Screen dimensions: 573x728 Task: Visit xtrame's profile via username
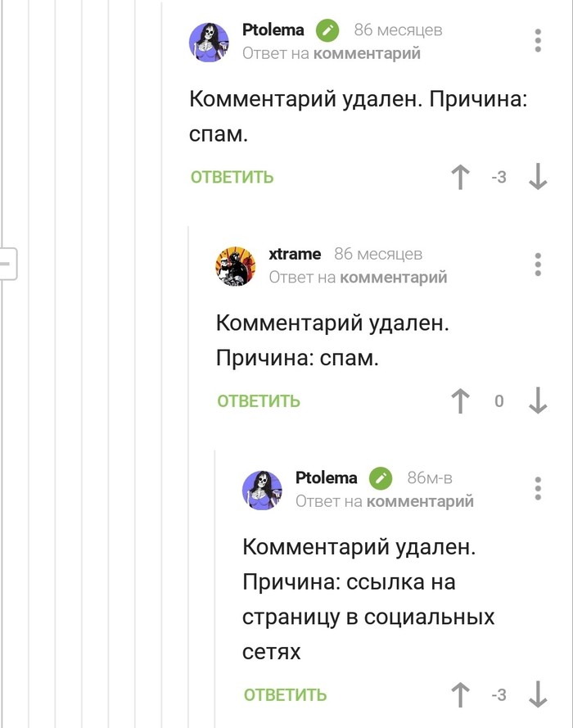[295, 254]
